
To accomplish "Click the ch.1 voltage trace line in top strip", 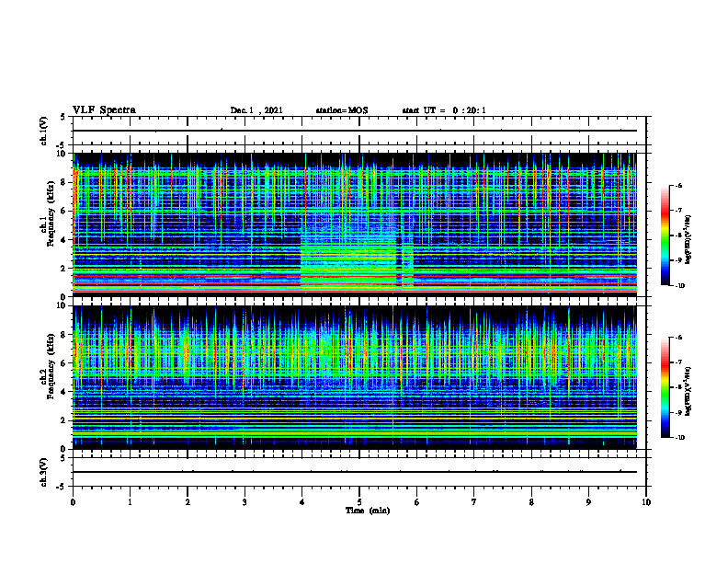I will (355, 131).
